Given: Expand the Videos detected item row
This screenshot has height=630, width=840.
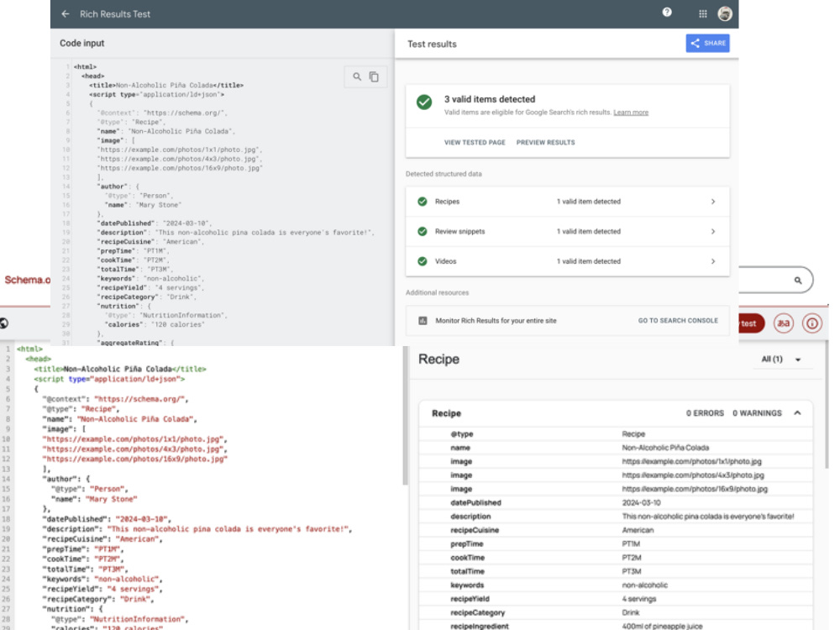Looking at the screenshot, I should (567, 261).
